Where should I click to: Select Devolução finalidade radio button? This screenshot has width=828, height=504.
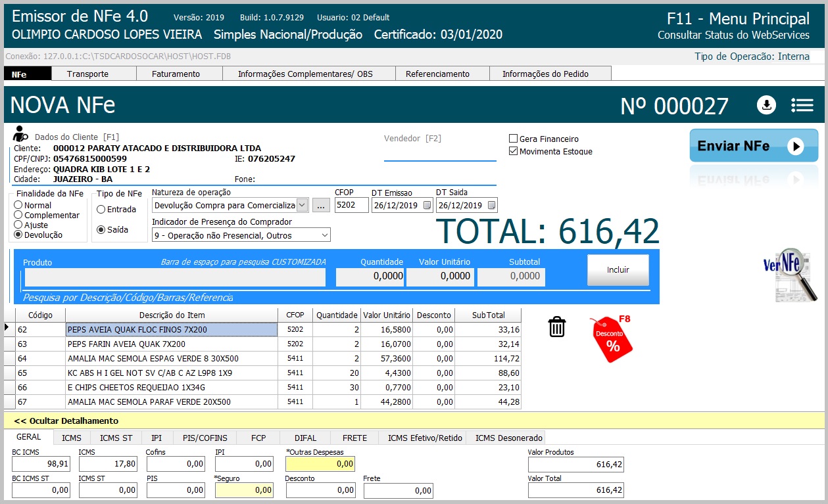coord(18,235)
